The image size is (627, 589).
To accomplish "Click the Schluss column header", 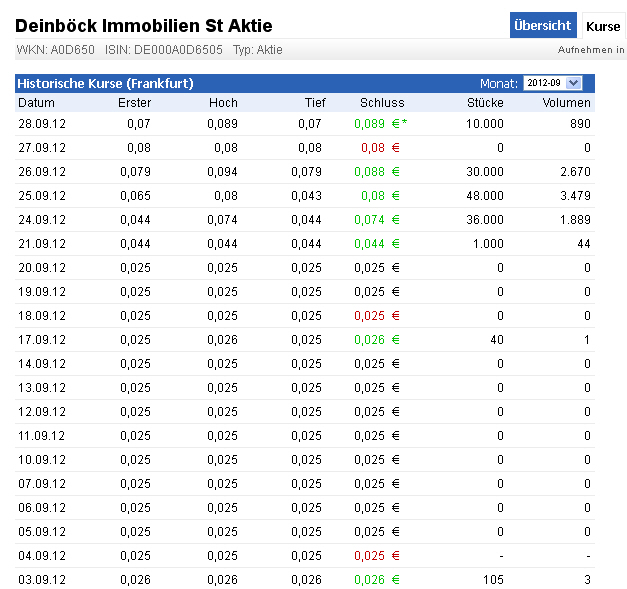I will (382, 103).
